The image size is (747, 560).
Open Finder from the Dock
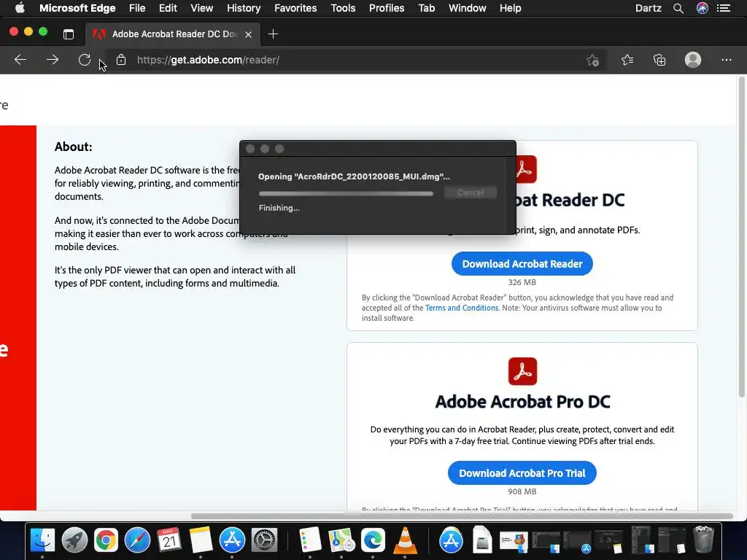43,540
